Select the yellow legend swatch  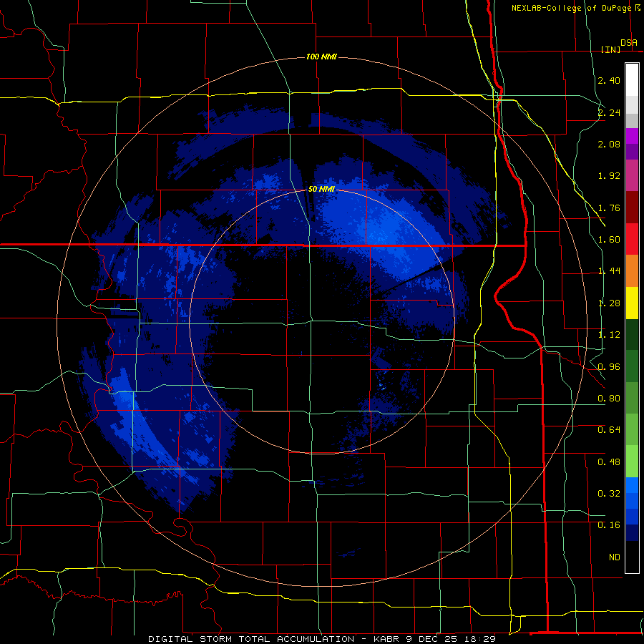pyautogui.click(x=632, y=303)
